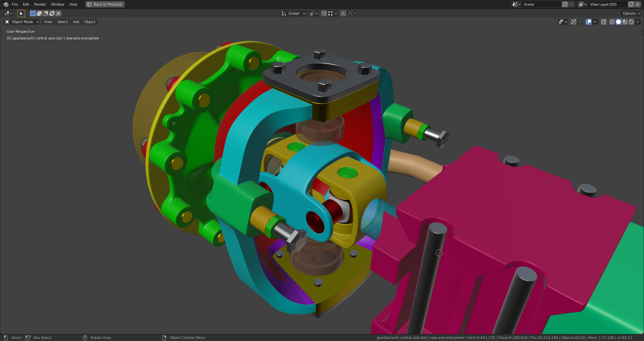Set selection mode to invert selection
The image size is (644, 341).
(52, 13)
